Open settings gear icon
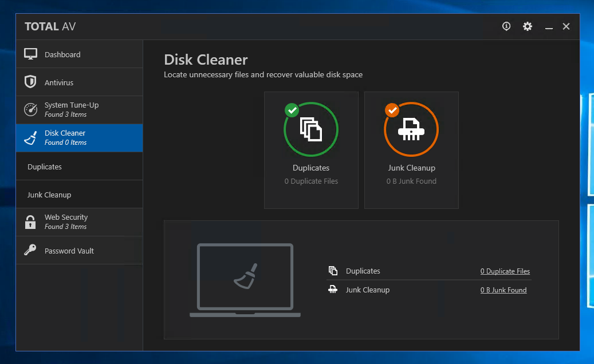 pos(528,26)
